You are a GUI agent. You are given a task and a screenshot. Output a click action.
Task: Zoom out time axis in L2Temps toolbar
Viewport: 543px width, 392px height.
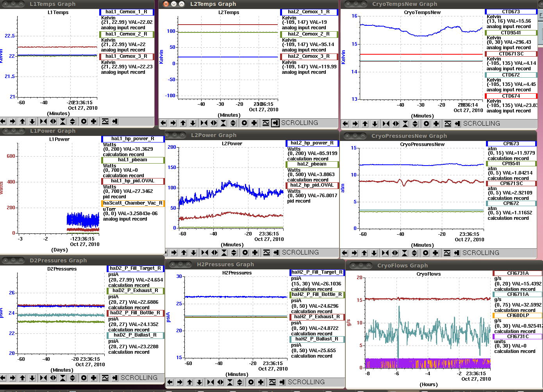click(x=214, y=123)
